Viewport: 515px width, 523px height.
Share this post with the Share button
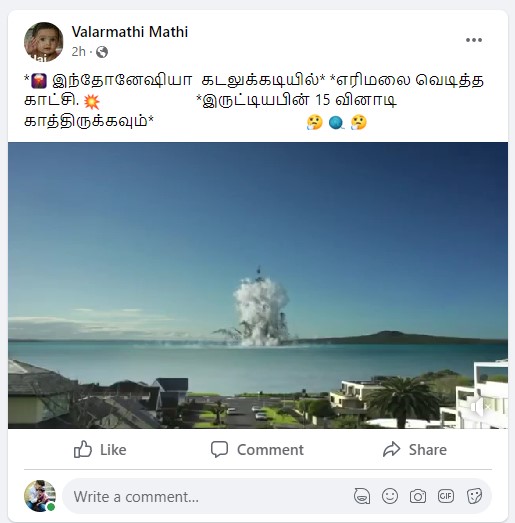[x=415, y=450]
